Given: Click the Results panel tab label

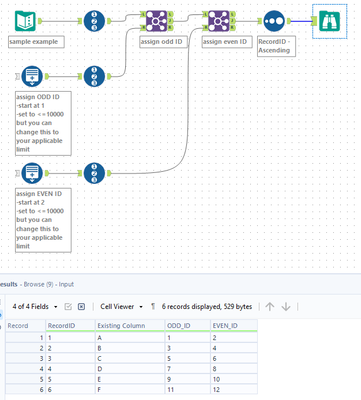Looking at the screenshot, I should (x=8, y=284).
